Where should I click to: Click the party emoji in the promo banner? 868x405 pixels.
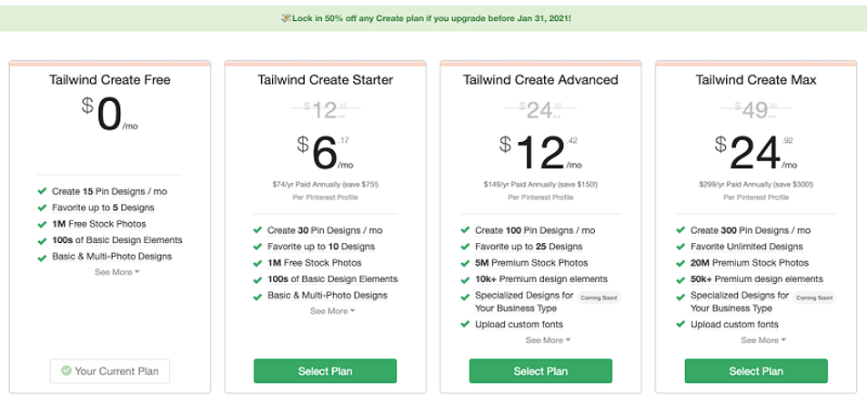287,18
